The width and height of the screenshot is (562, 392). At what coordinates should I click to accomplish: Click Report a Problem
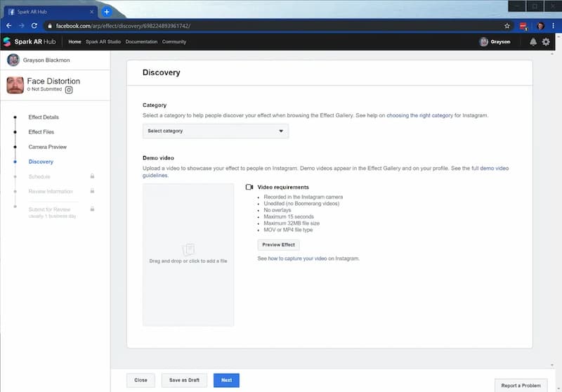pos(521,386)
